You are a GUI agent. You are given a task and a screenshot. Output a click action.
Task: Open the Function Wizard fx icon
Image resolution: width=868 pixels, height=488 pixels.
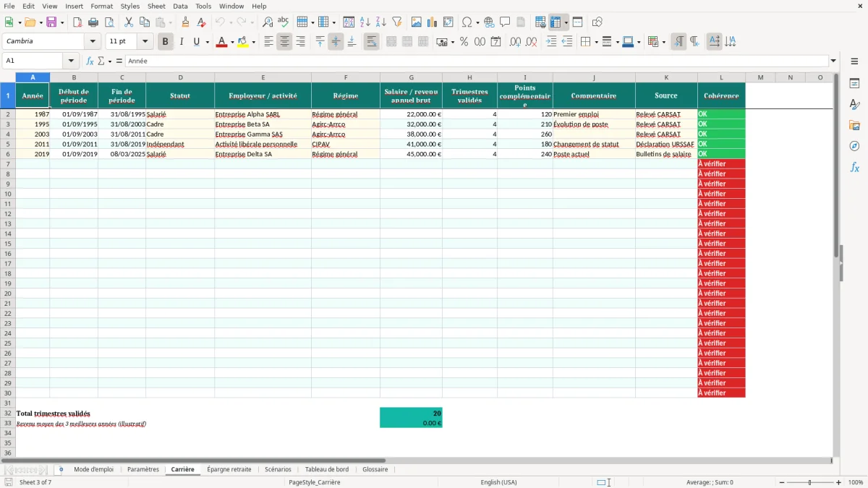[x=90, y=61]
